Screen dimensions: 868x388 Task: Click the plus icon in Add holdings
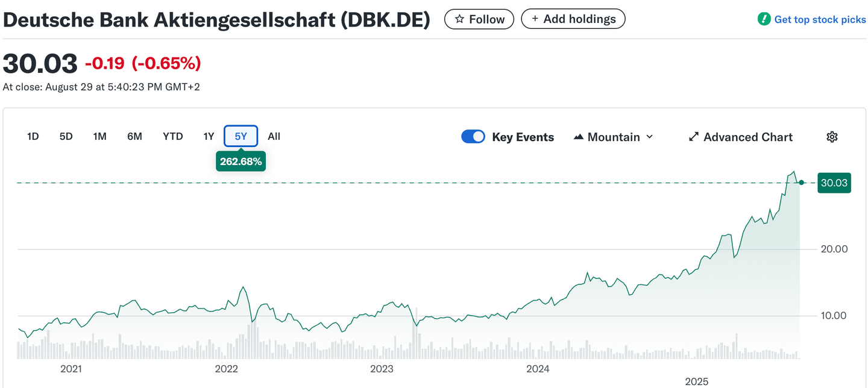[x=535, y=19]
